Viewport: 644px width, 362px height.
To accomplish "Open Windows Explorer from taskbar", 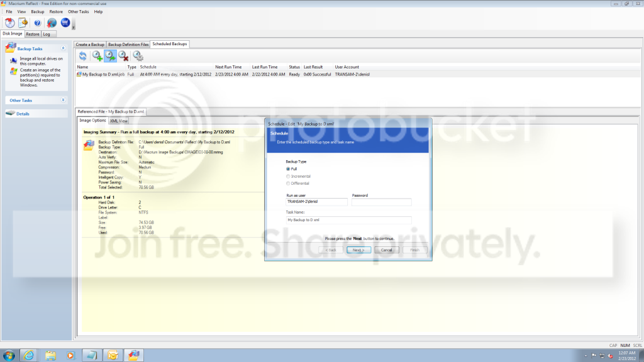I will pyautogui.click(x=50, y=356).
